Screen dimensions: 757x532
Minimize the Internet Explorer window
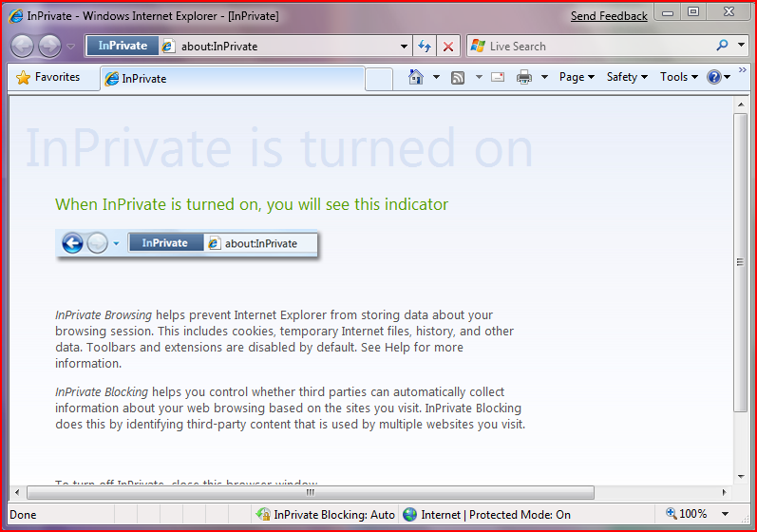coord(668,13)
